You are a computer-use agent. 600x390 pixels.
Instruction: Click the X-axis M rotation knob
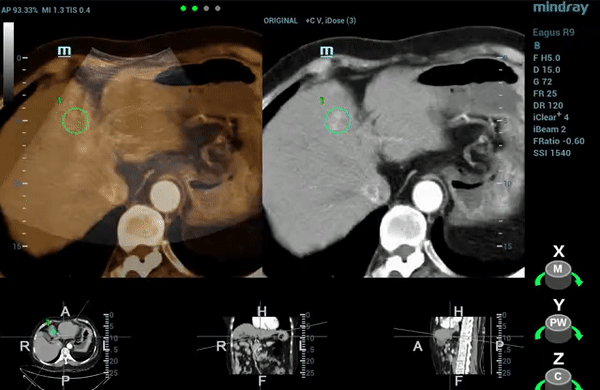pyautogui.click(x=558, y=274)
